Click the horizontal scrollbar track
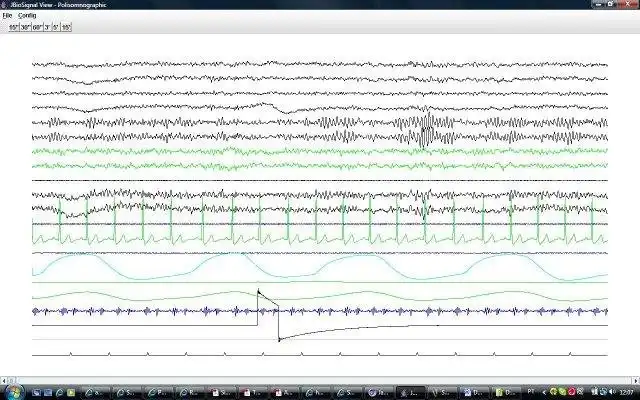 click(x=322, y=380)
